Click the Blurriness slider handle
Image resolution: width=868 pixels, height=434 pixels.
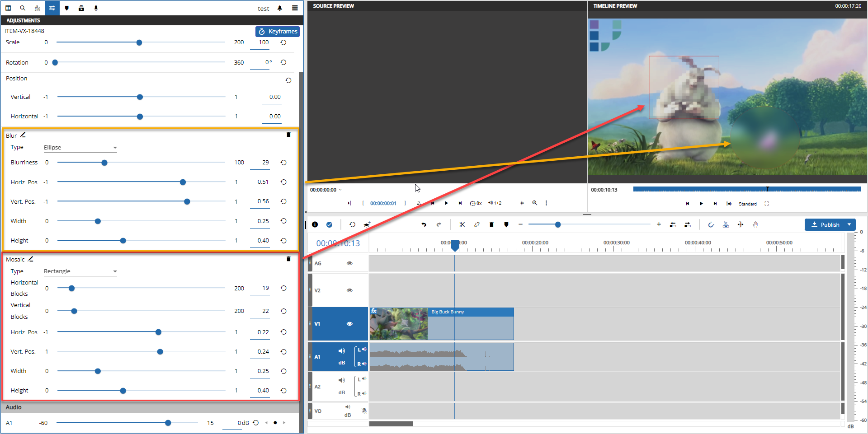coord(104,163)
